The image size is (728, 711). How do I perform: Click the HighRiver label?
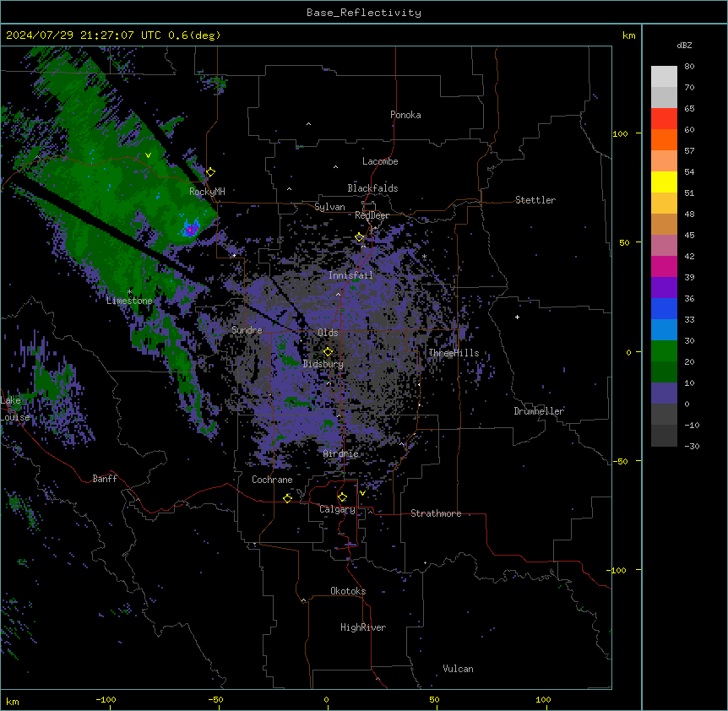pyautogui.click(x=363, y=627)
